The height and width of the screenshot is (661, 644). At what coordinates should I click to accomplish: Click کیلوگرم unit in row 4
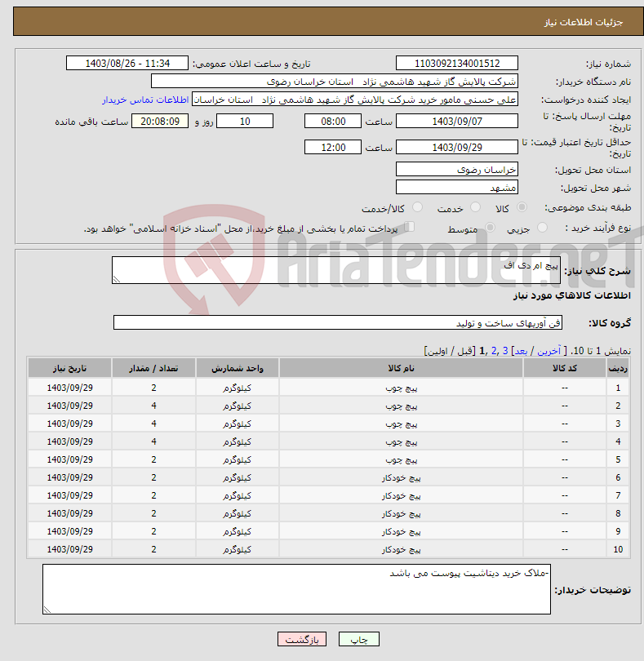pos(237,441)
